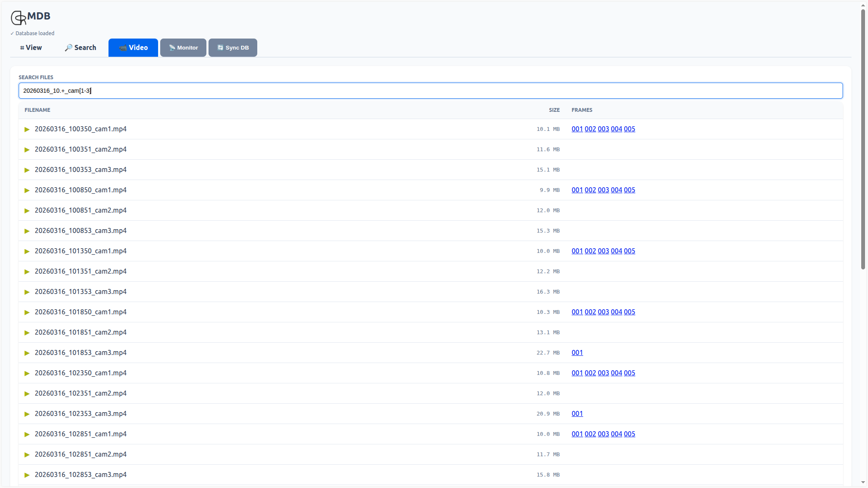Play 20260316_102853_cam3.mp4 using its play icon
Screen dimensions: 868x488
click(x=27, y=475)
